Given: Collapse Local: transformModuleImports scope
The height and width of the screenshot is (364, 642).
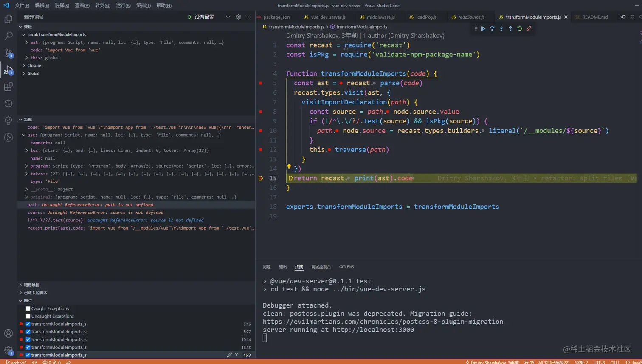Looking at the screenshot, I should coord(24,34).
